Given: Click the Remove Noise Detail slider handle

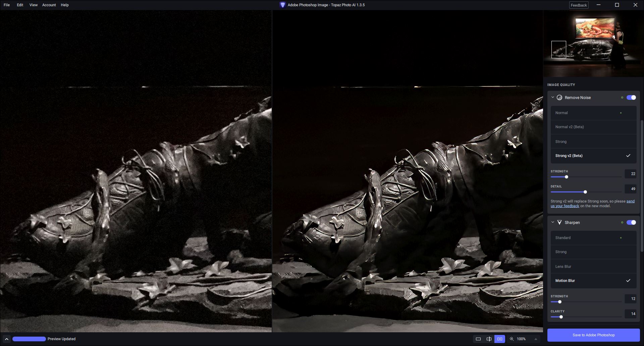Looking at the screenshot, I should [585, 192].
